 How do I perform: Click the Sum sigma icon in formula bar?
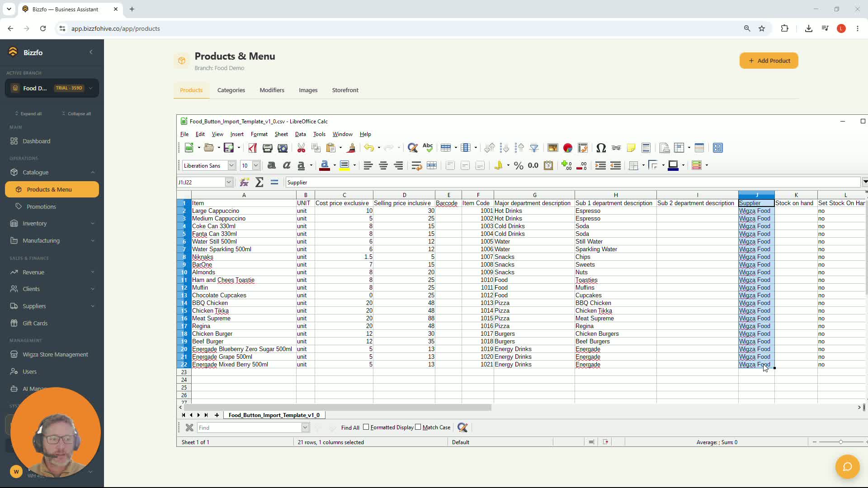coord(259,182)
